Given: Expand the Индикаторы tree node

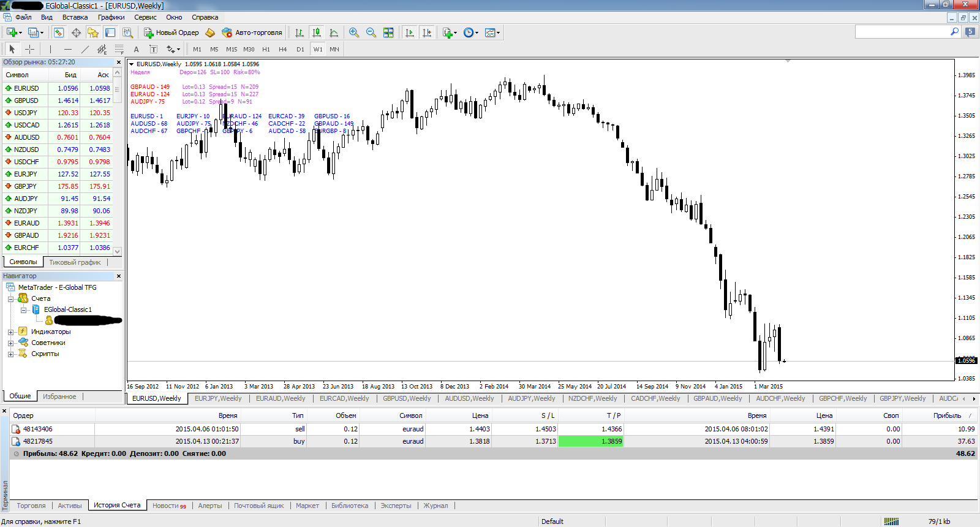Looking at the screenshot, I should [x=10, y=332].
